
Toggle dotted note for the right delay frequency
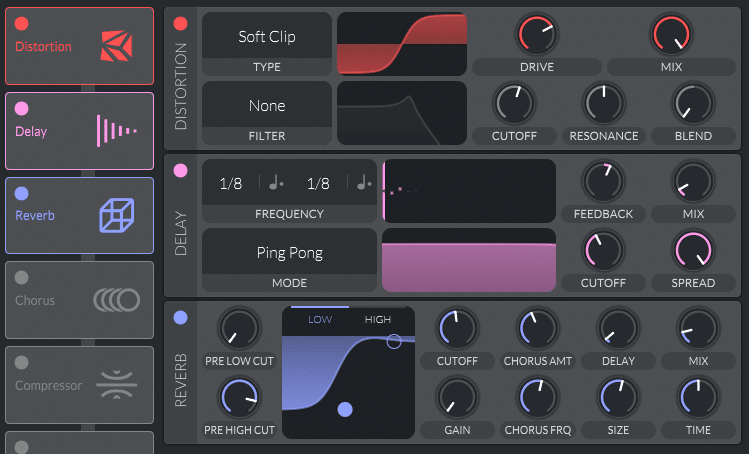tap(364, 183)
